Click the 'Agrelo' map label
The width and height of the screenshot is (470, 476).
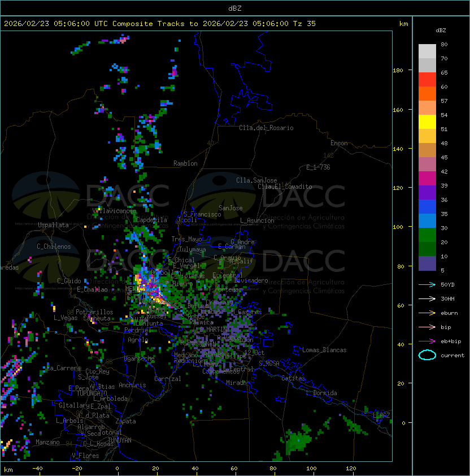[x=138, y=340]
